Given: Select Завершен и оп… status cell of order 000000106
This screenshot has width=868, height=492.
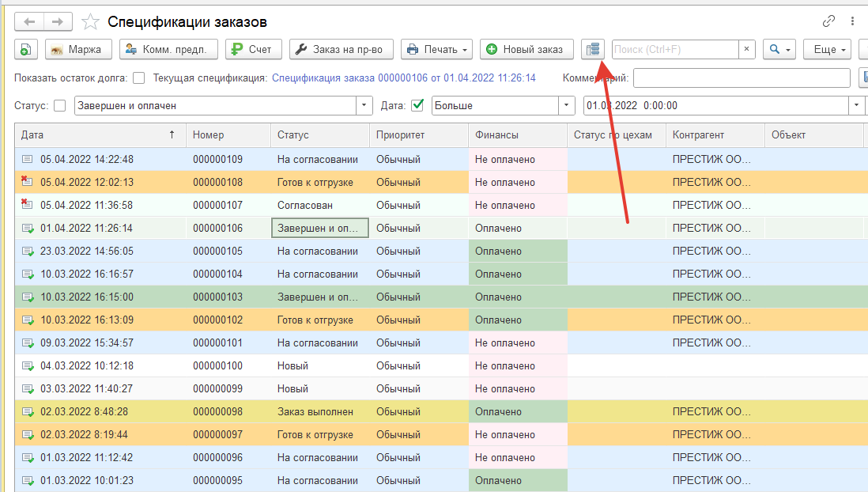Looking at the screenshot, I should [320, 229].
